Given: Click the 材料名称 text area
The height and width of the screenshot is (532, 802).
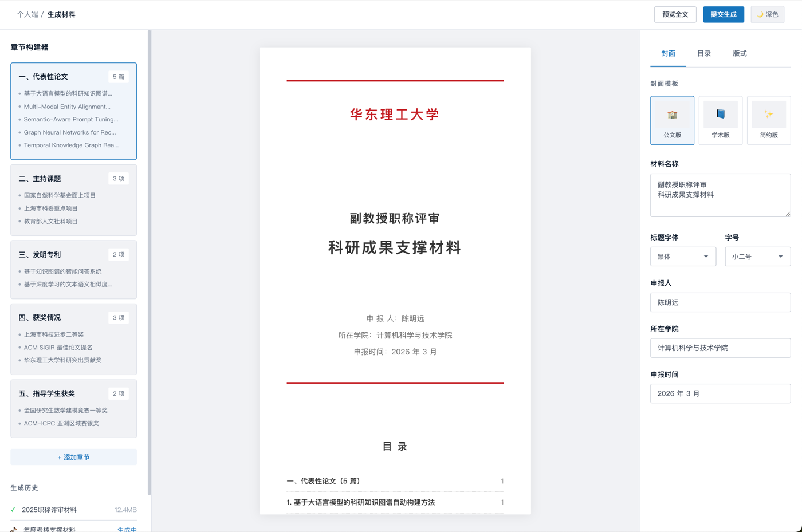Looking at the screenshot, I should point(720,195).
